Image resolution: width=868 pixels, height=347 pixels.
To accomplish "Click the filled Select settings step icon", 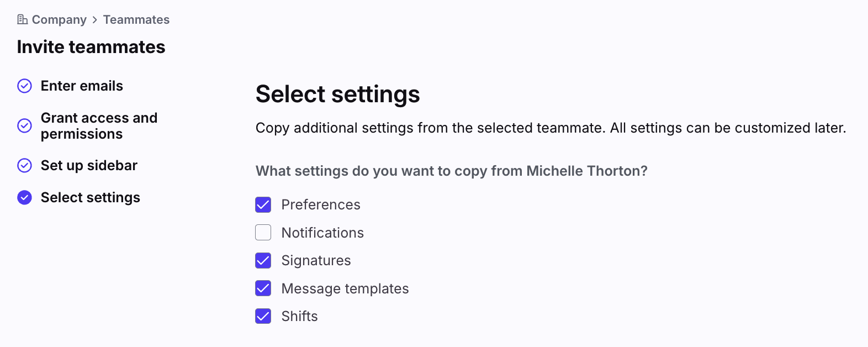I will click(x=25, y=198).
